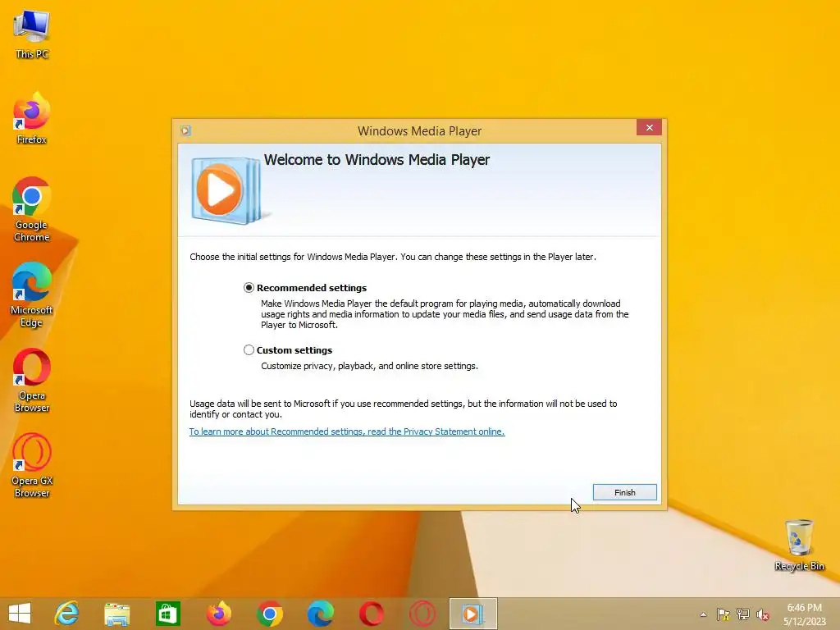Click the Windows Media Player taskbar button
This screenshot has height=630, width=840.
point(473,614)
